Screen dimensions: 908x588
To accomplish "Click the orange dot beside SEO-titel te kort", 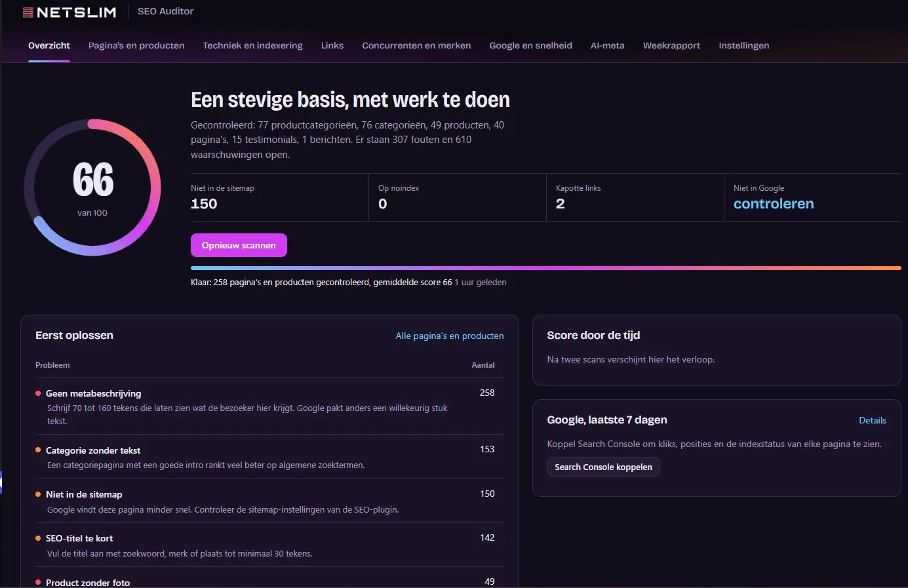I will coord(38,538).
